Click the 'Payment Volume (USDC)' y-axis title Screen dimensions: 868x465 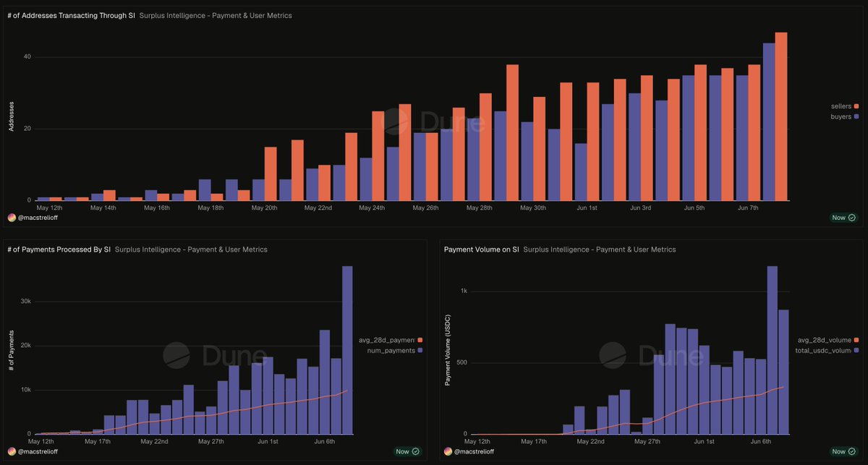448,350
